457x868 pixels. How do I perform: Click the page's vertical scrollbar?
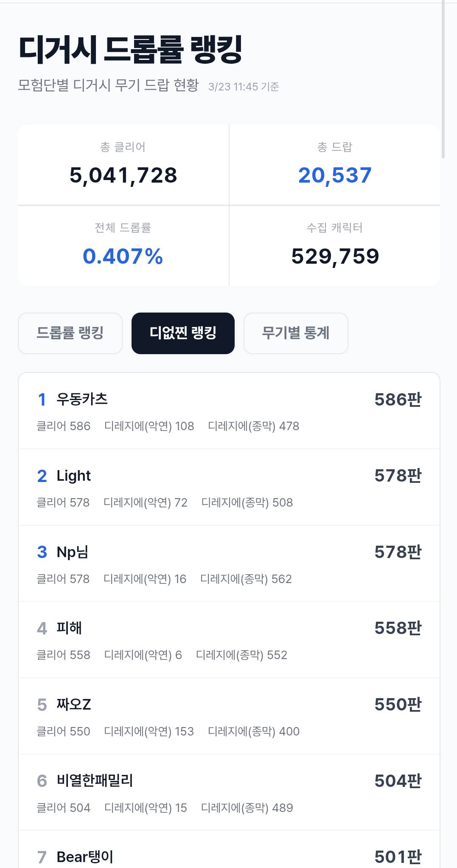click(443, 81)
